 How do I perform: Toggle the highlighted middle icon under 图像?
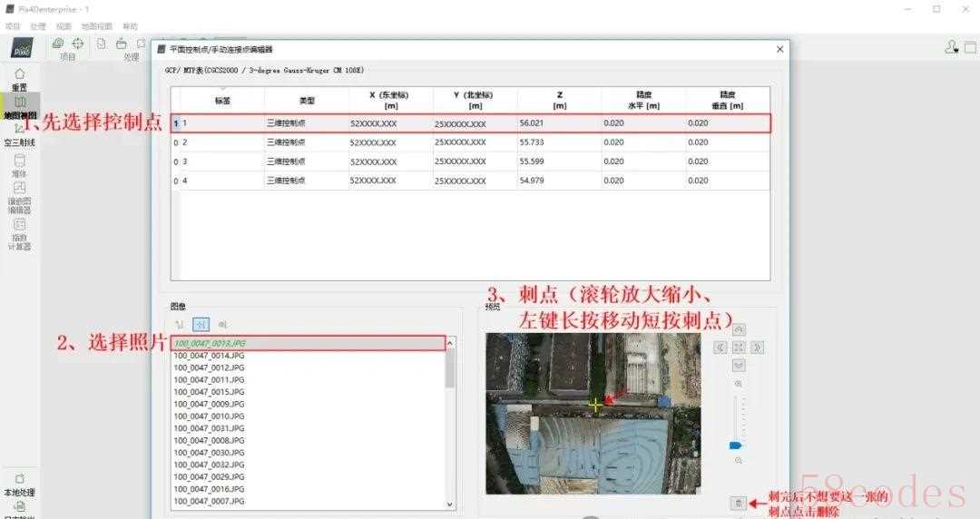[201, 325]
